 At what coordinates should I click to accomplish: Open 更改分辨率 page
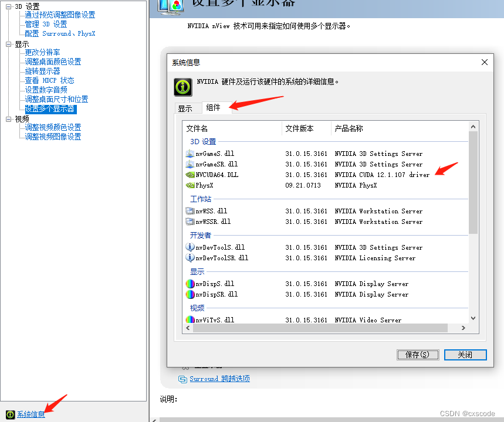pos(42,52)
